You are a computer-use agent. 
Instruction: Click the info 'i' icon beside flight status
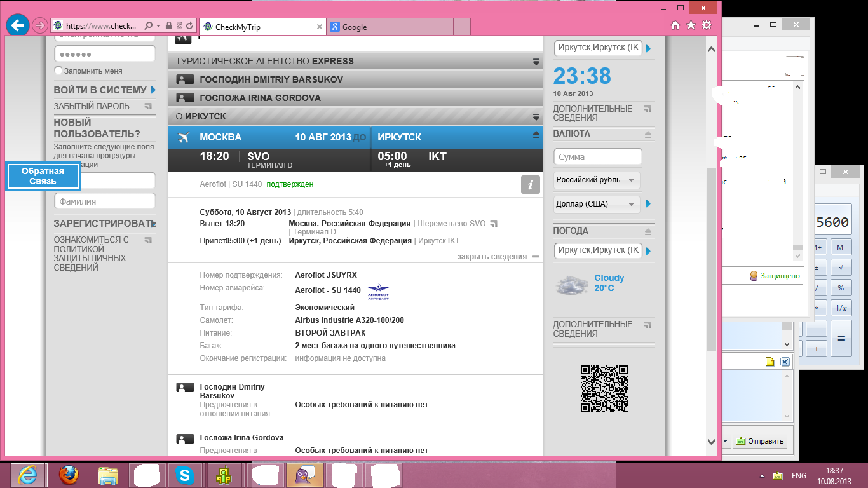point(531,184)
